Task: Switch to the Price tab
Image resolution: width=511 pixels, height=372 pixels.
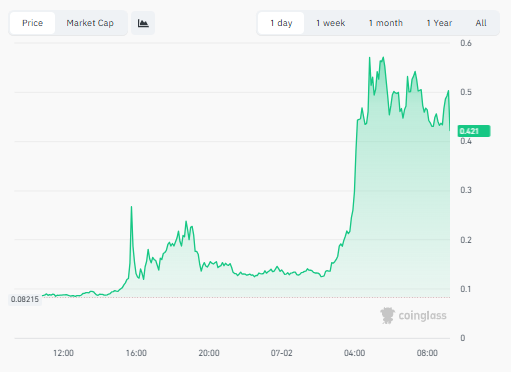Action: (x=32, y=23)
